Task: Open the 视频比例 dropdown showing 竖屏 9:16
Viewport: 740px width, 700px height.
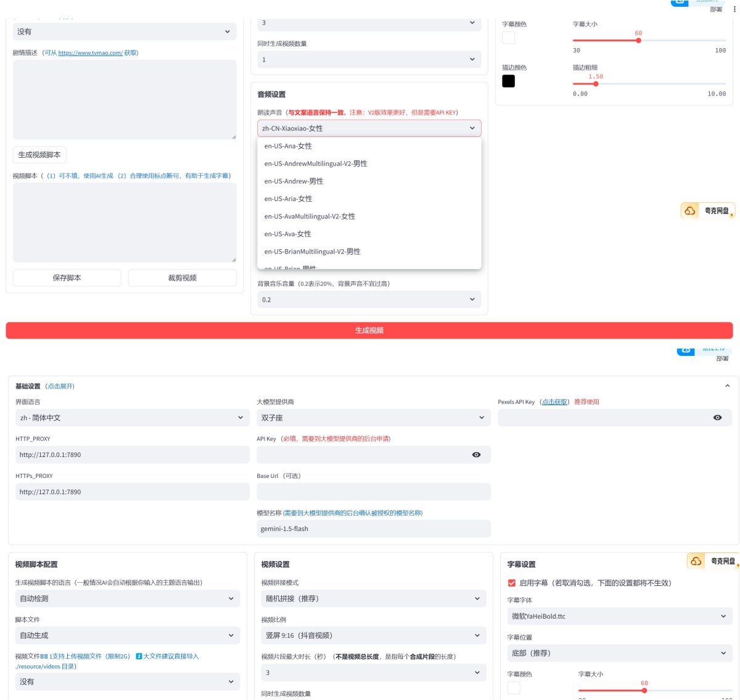Action: [x=372, y=635]
